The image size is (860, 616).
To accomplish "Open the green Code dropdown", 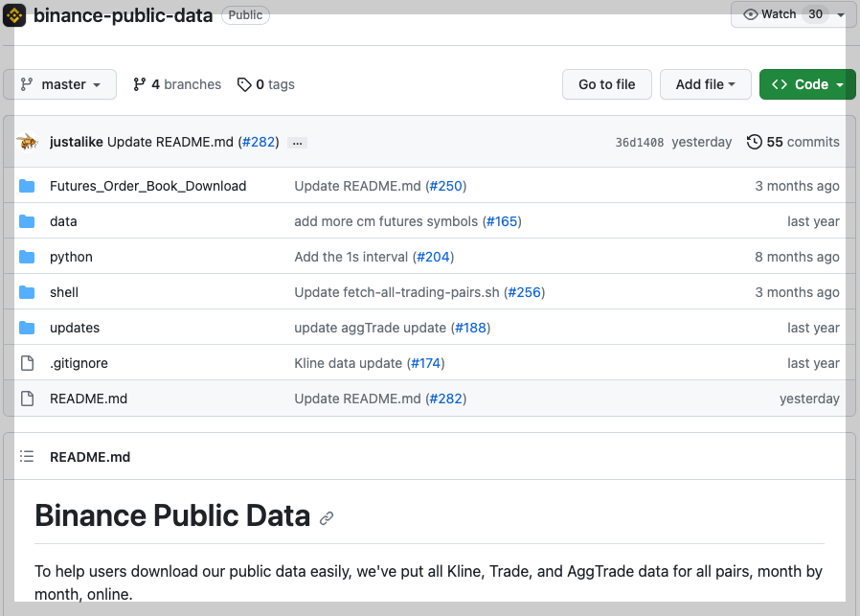I will tap(807, 84).
